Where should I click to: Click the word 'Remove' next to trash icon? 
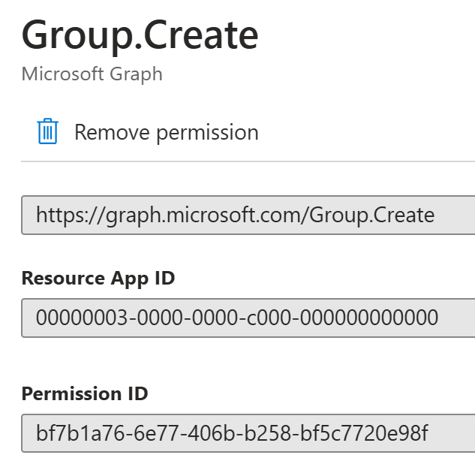click(112, 132)
